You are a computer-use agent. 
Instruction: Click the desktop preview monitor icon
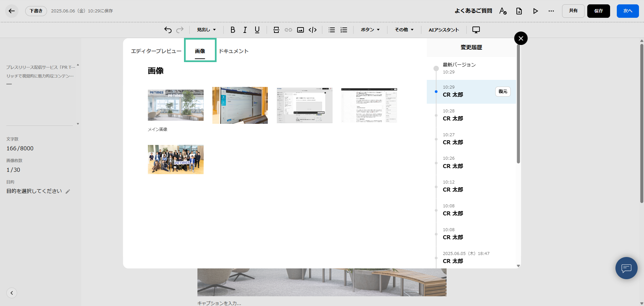pos(476,30)
